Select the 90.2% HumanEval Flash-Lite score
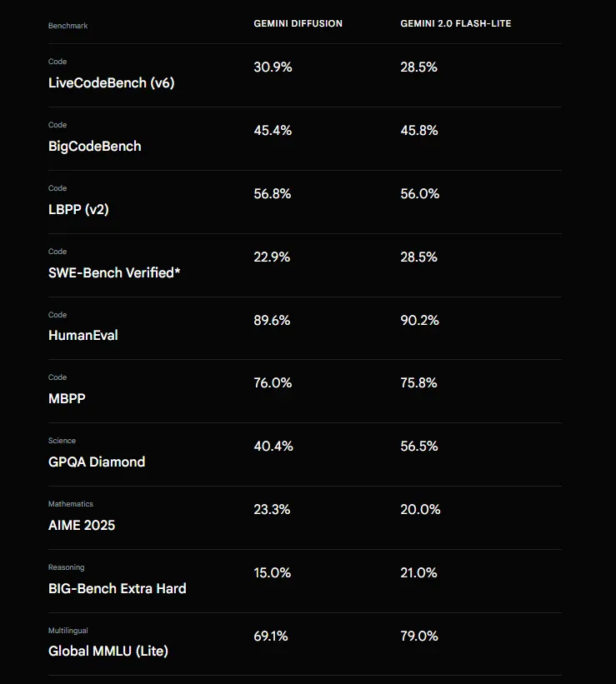The height and width of the screenshot is (684, 616). (419, 320)
